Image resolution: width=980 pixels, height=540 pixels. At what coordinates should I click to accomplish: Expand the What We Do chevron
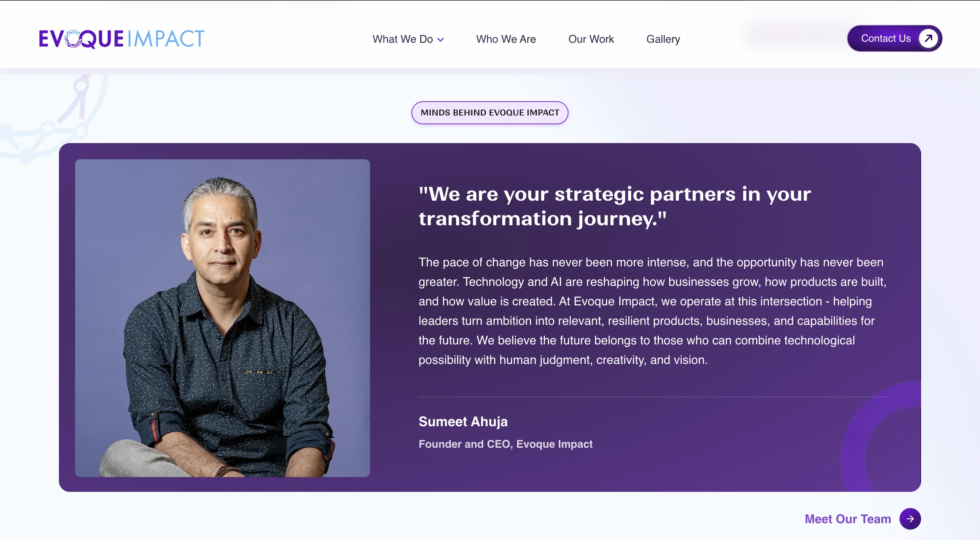440,39
